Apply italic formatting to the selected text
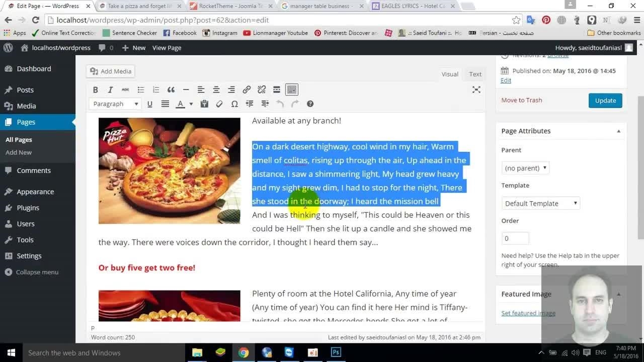Viewport: 644px width, 362px height. point(110,89)
